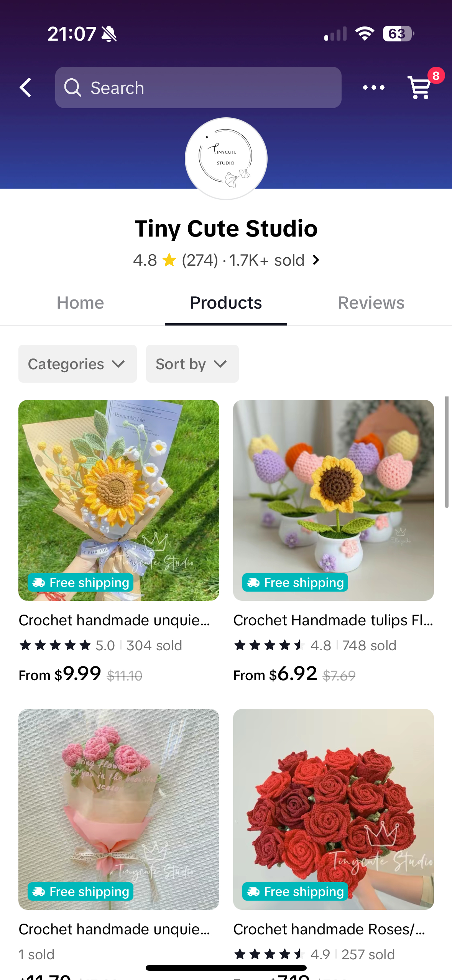Tap the magnifying glass search icon
452x980 pixels.
tap(72, 87)
